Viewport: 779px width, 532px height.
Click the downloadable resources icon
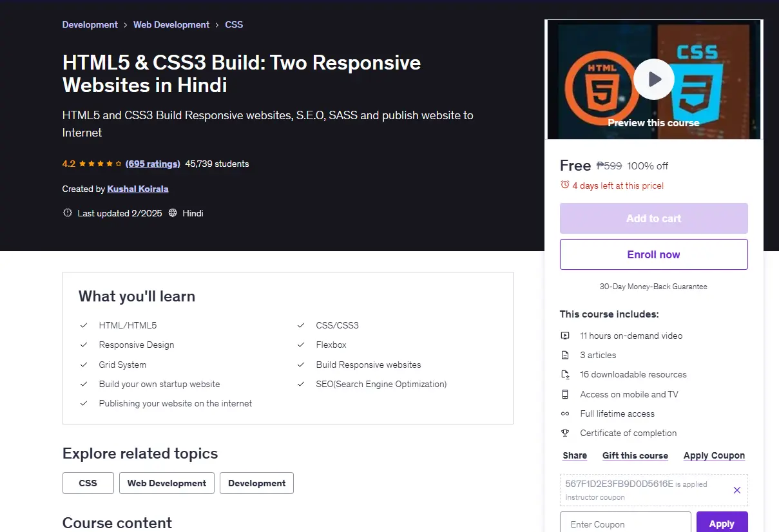(x=565, y=374)
